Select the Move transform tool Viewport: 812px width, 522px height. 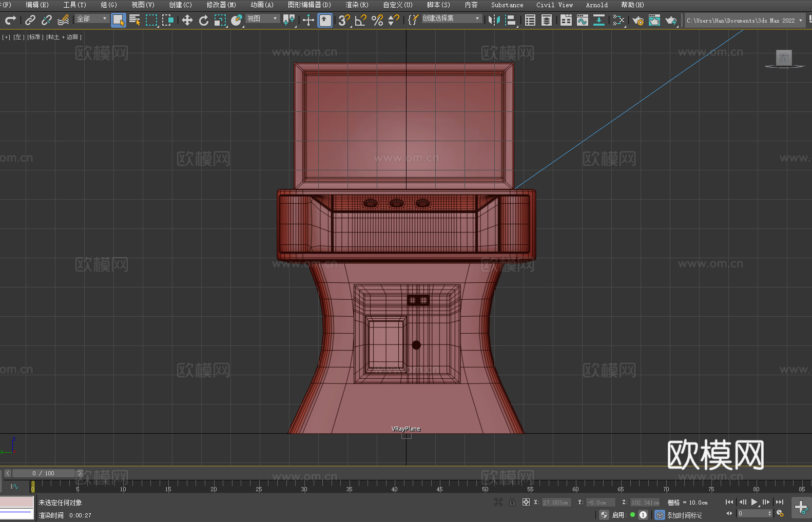pos(187,20)
